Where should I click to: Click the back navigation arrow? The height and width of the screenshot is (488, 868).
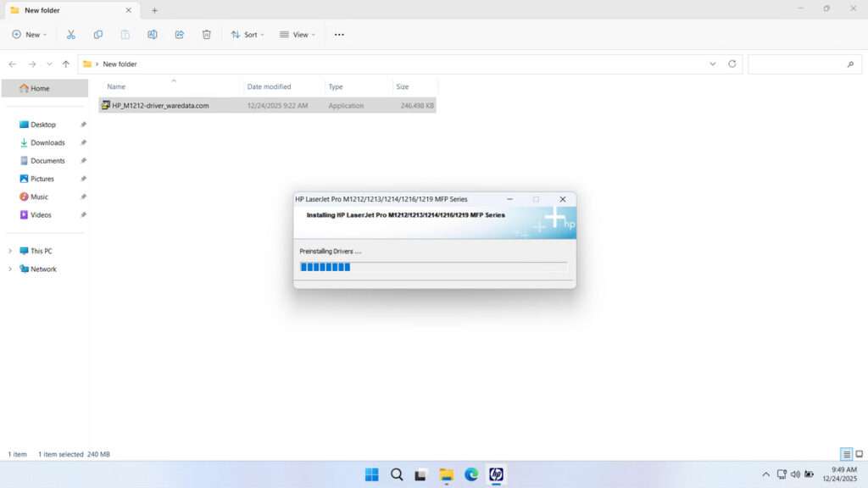click(x=12, y=64)
